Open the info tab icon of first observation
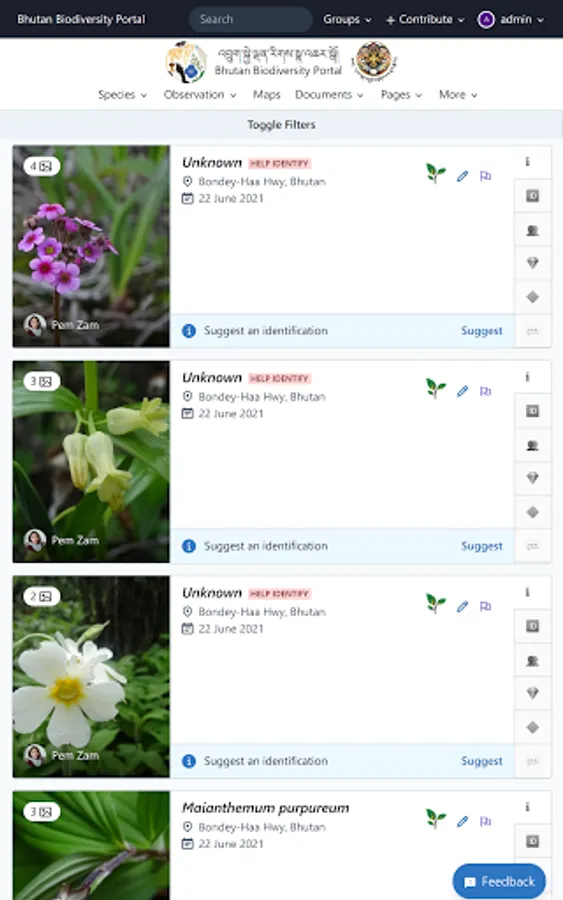 (527, 162)
